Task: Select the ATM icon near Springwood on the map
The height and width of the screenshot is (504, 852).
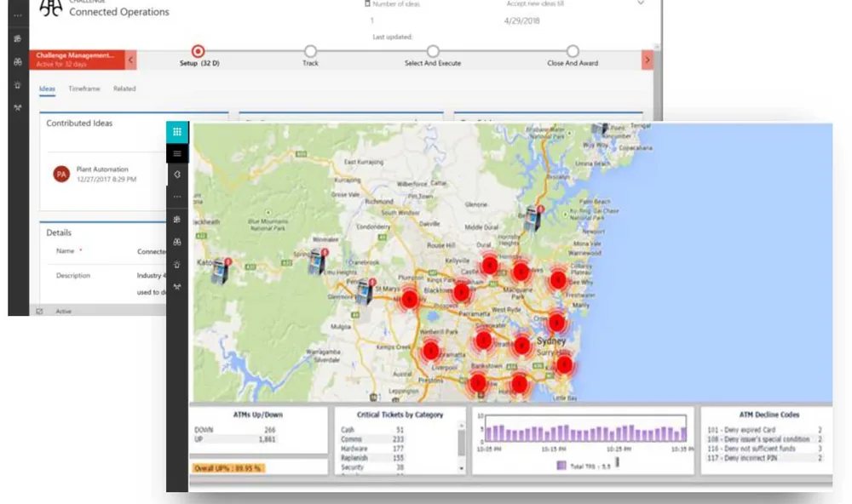Action: click(317, 261)
